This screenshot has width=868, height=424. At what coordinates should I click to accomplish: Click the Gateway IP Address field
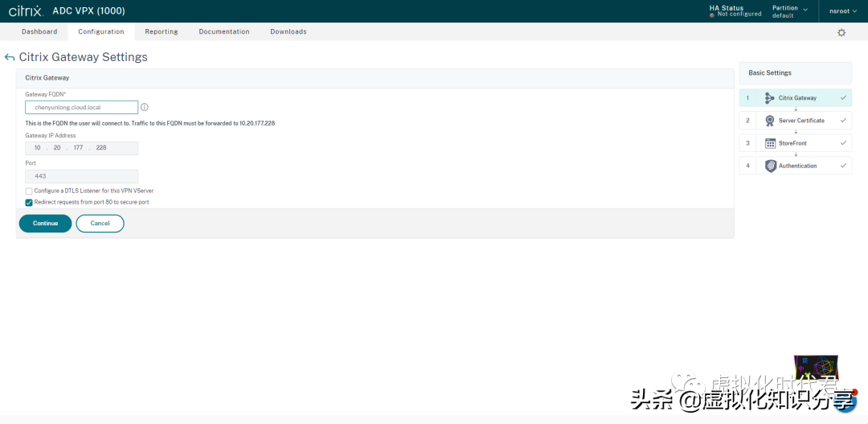[x=81, y=148]
